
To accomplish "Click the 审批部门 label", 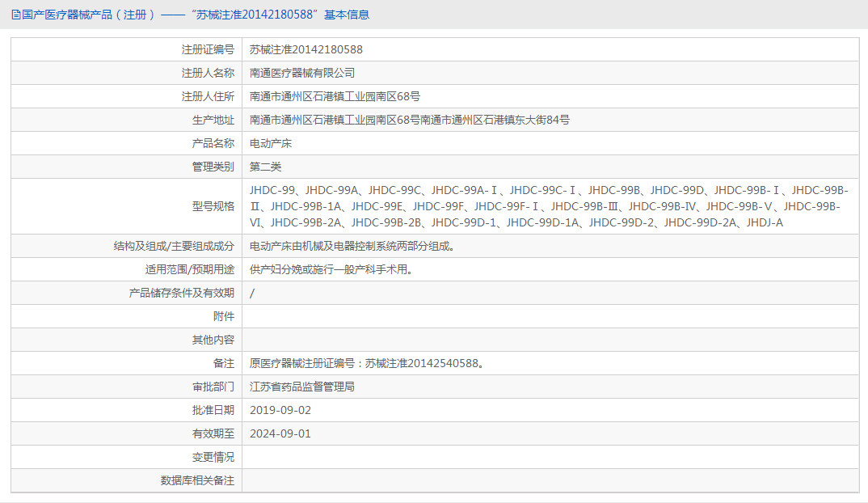I will click(213, 387).
